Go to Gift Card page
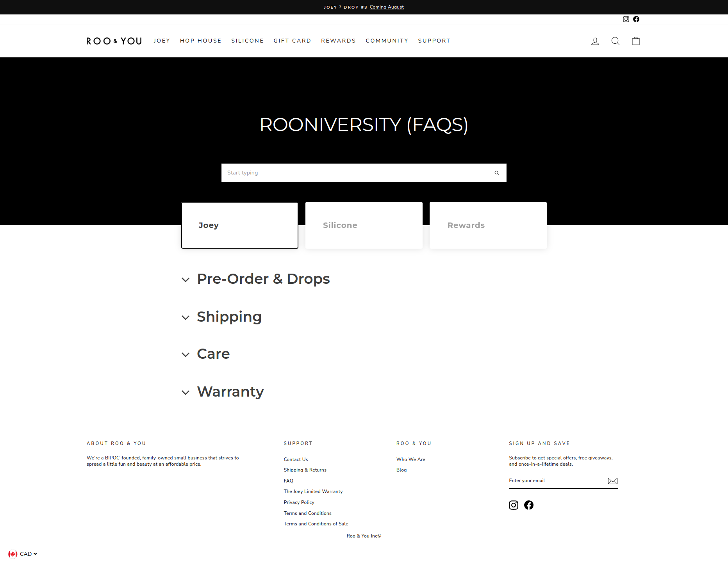 pyautogui.click(x=293, y=41)
